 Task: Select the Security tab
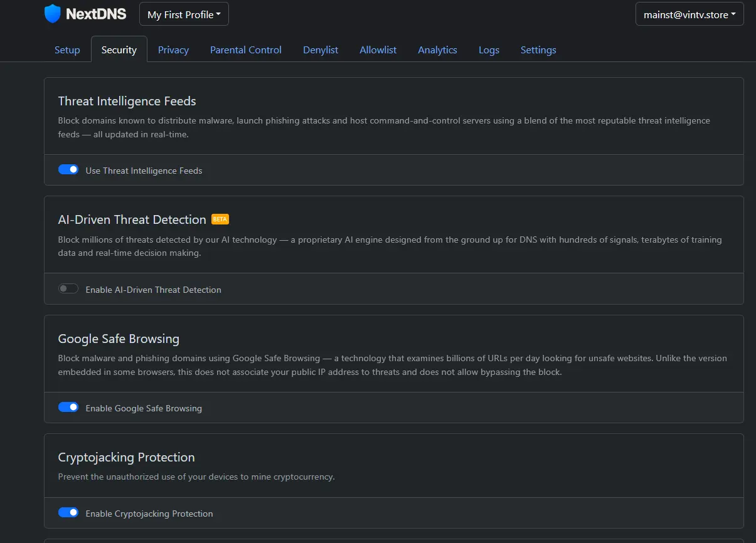point(119,50)
